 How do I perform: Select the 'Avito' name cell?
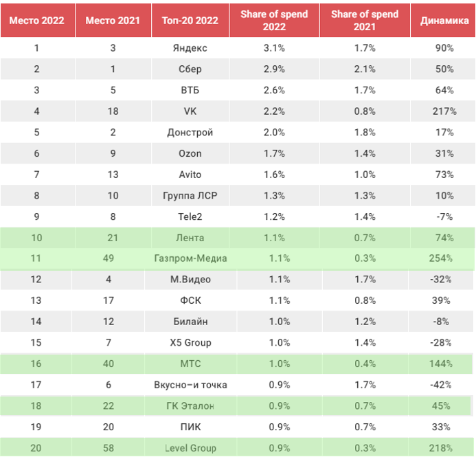click(190, 175)
